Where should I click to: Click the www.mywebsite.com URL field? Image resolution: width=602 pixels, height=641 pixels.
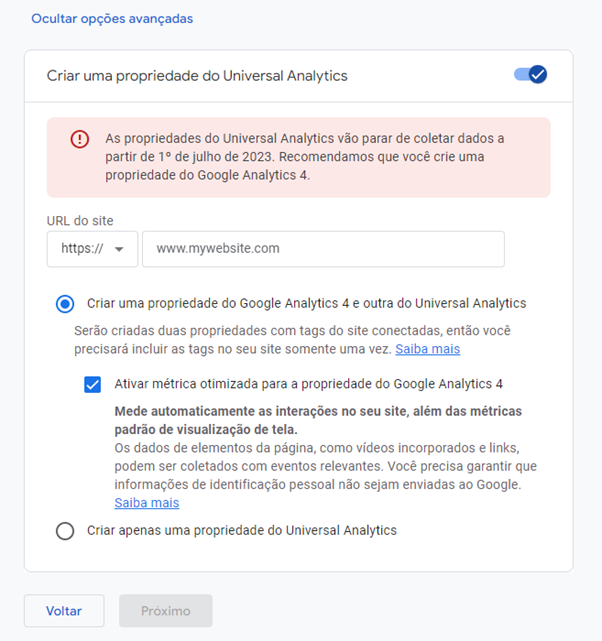323,249
